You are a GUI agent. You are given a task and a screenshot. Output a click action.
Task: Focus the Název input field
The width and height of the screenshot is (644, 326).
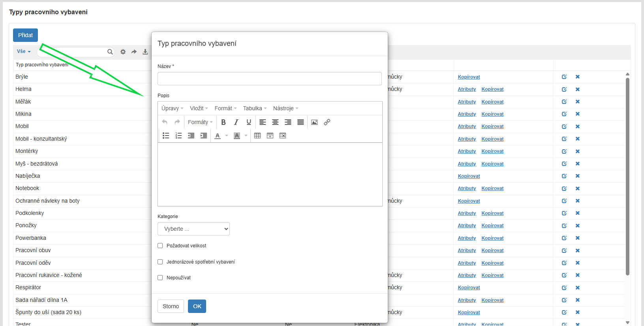click(270, 79)
